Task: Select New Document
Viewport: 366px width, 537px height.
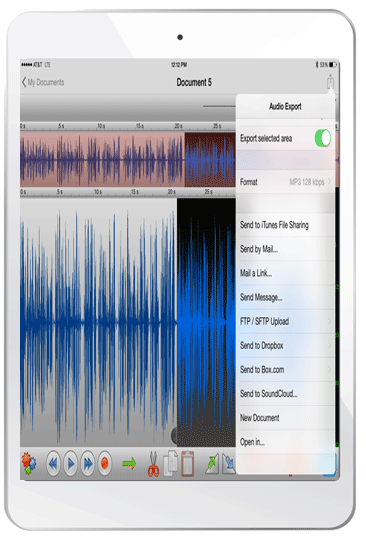Action: (285, 418)
